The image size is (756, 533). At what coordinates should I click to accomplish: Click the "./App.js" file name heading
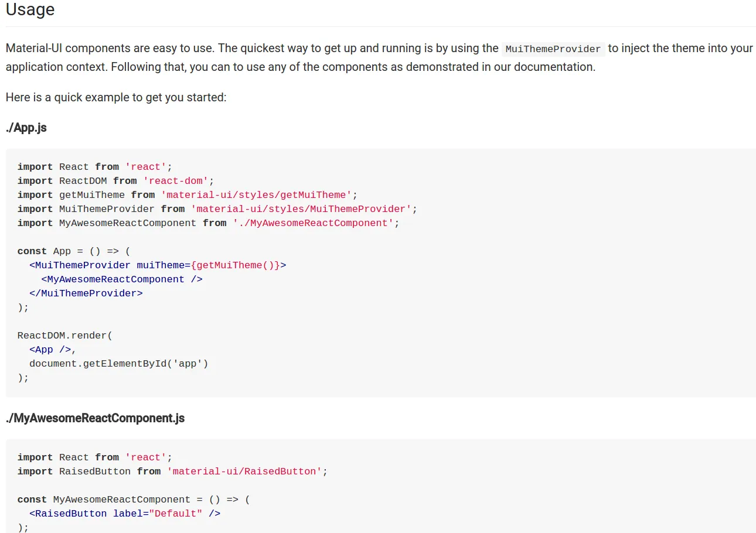(x=26, y=128)
